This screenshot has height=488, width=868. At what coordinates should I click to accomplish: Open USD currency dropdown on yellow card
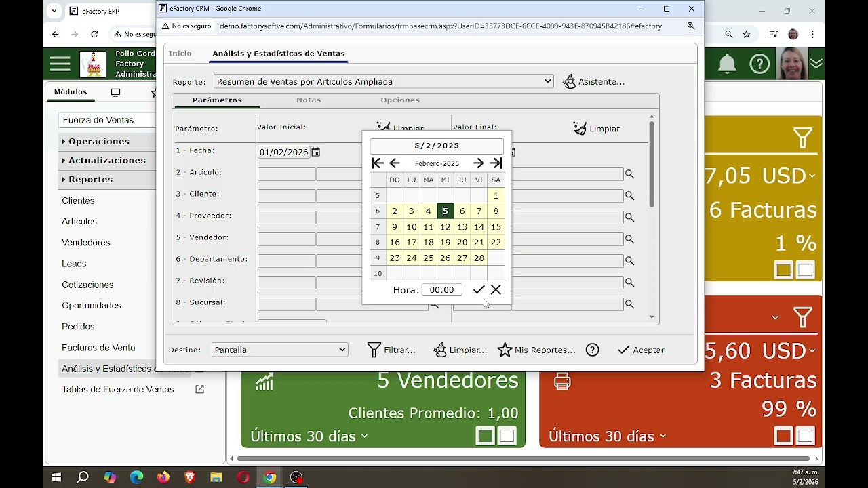[x=788, y=176]
